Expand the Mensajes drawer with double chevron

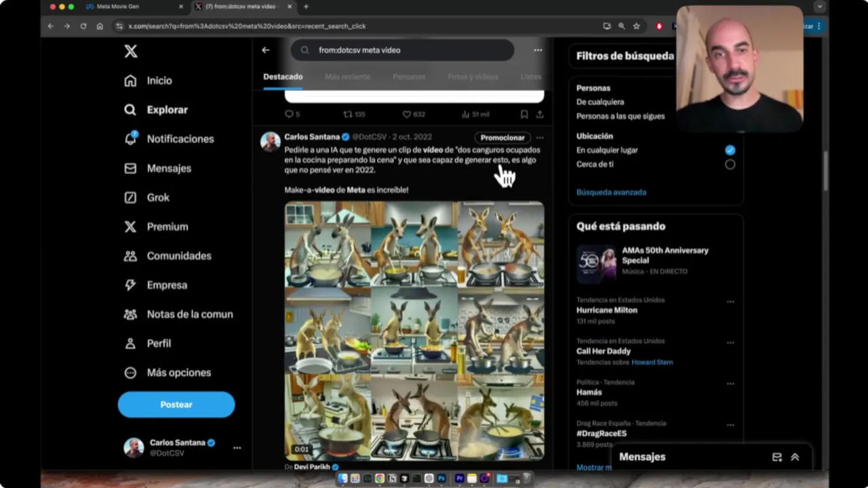(795, 457)
